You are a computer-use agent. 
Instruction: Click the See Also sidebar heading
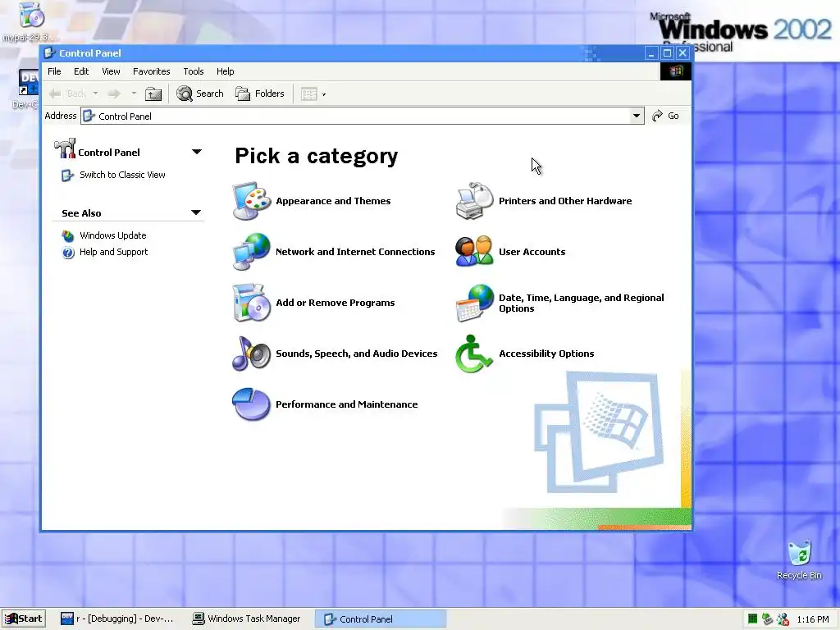pos(81,213)
